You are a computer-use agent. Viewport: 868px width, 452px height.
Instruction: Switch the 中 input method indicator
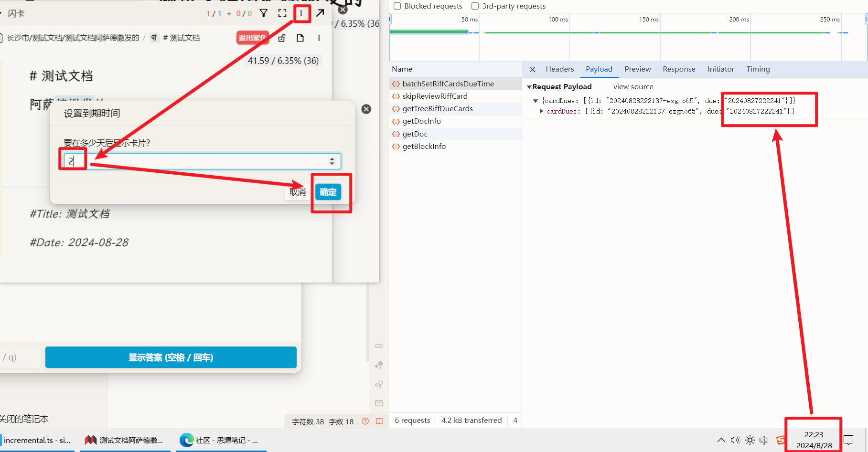point(764,440)
